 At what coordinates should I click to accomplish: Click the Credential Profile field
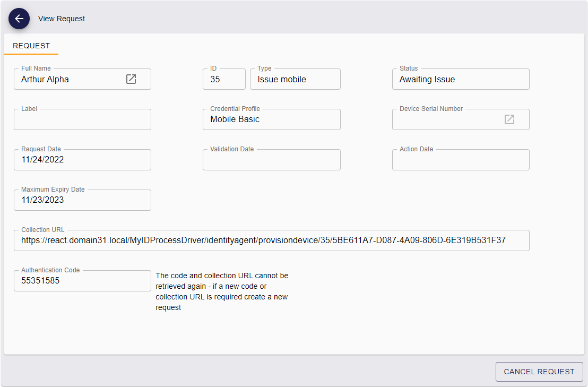pyautogui.click(x=271, y=120)
